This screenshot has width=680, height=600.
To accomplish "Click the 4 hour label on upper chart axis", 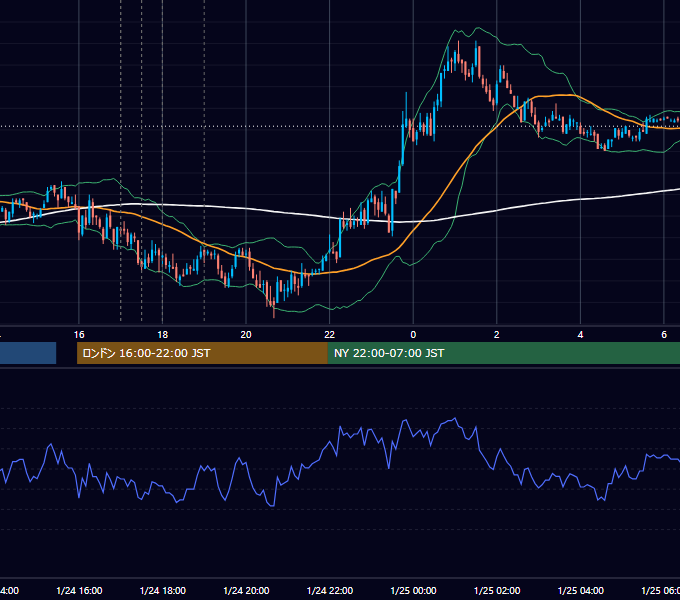I will (580, 335).
